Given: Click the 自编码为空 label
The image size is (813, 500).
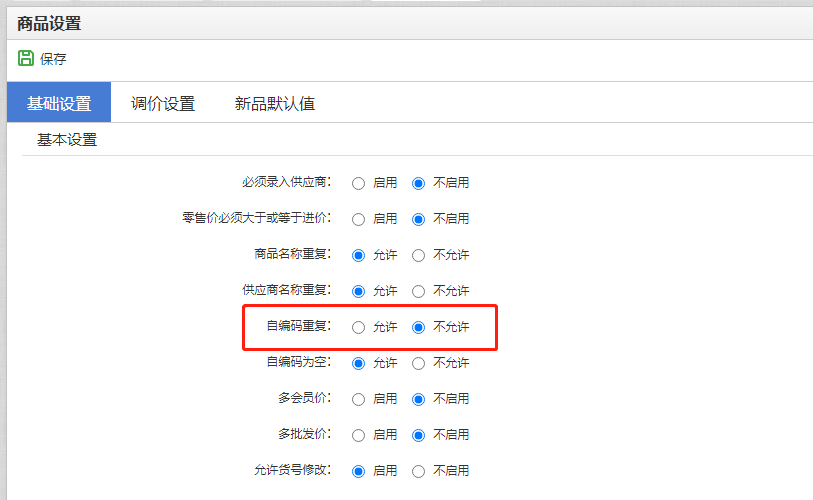Looking at the screenshot, I should [299, 362].
